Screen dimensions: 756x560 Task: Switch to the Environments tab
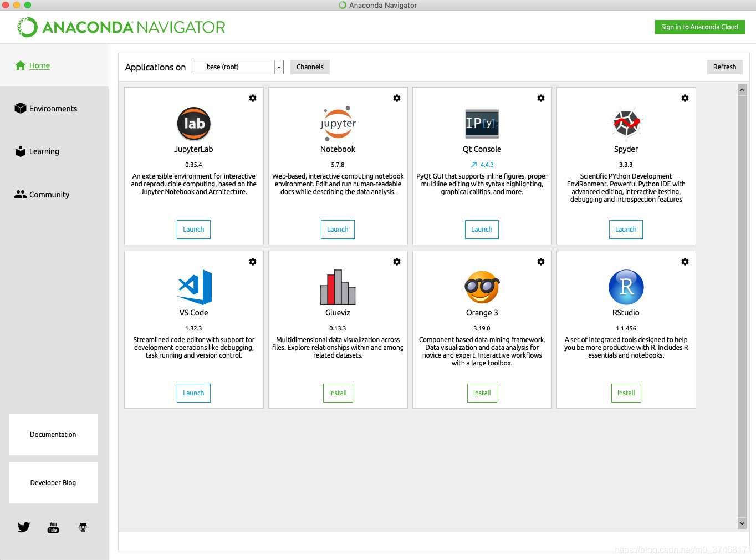click(54, 109)
